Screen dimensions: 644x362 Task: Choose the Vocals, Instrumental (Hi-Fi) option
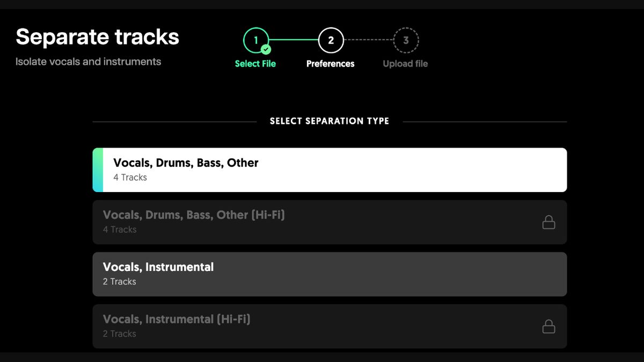point(330,326)
